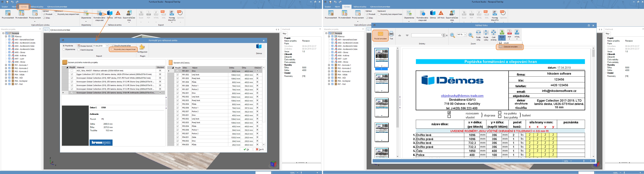
Task: Choose Odeslat emailem from Excel dropdown menu
Action: point(510,47)
